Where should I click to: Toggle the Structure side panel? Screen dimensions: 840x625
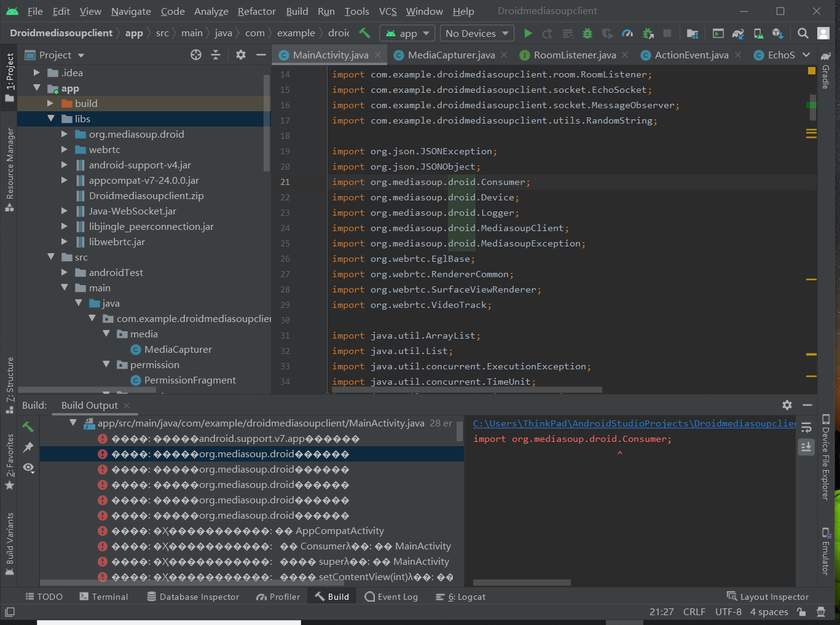(9, 385)
